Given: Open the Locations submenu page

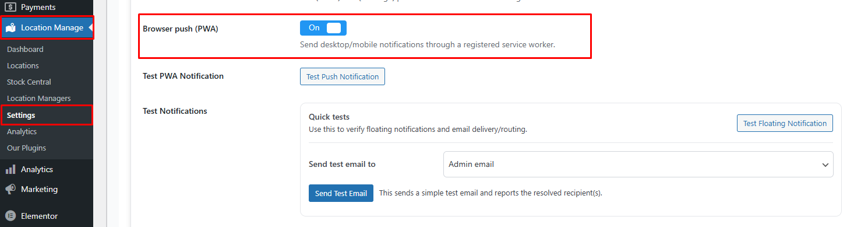Looking at the screenshot, I should [23, 66].
